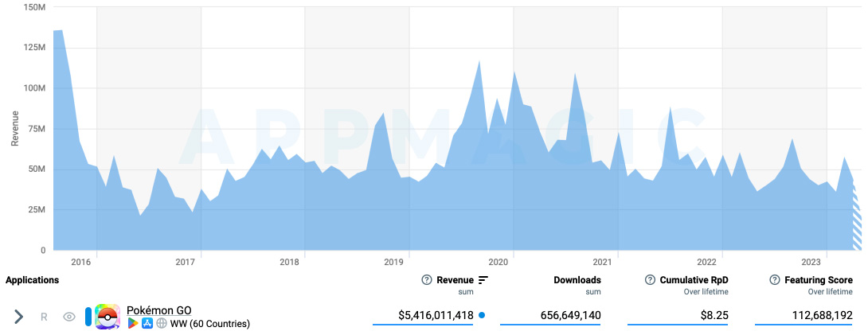This screenshot has width=868, height=335.
Task: Open the Featuring Score help icon
Action: tap(775, 280)
